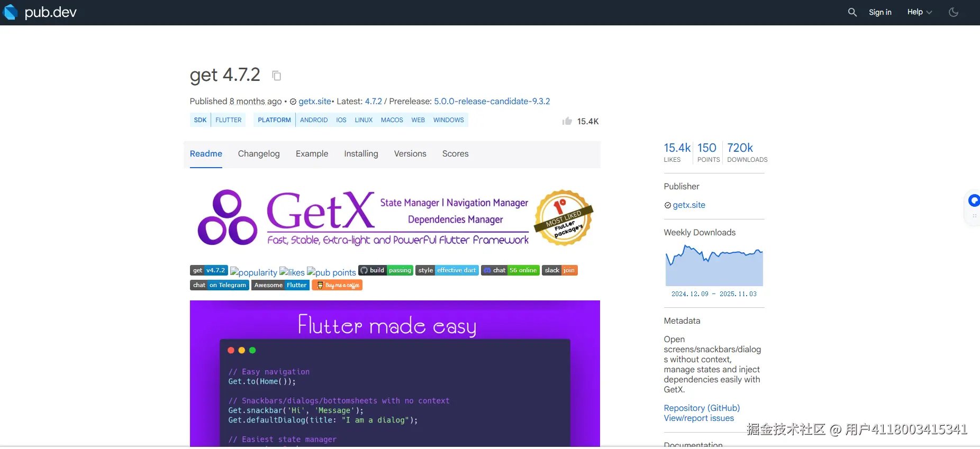Click the get v4.7.2 badge

point(209,270)
